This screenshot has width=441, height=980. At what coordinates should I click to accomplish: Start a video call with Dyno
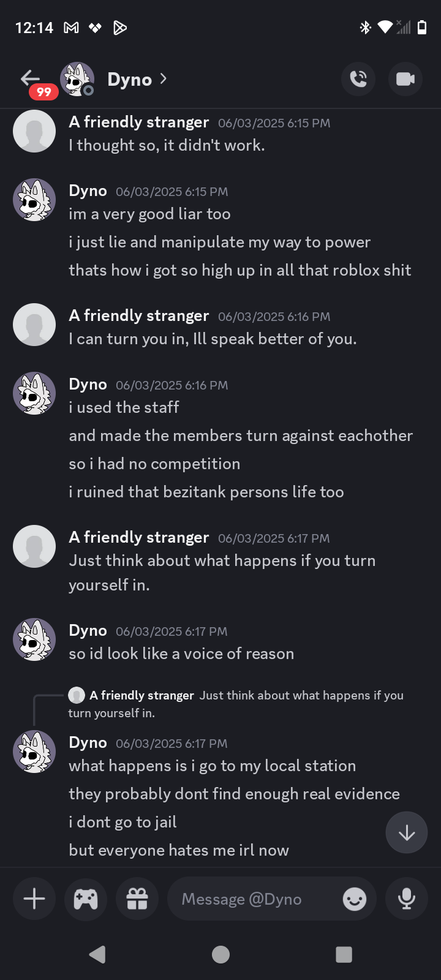click(x=405, y=79)
